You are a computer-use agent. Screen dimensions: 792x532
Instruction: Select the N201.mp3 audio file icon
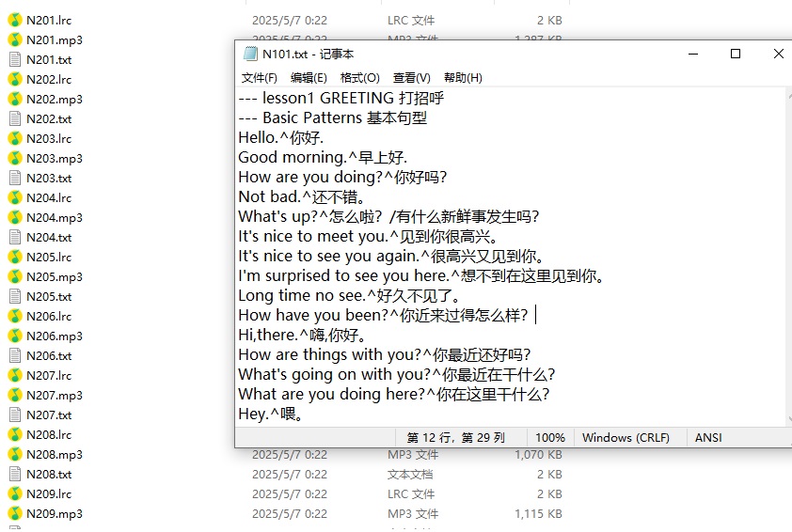[x=14, y=39]
